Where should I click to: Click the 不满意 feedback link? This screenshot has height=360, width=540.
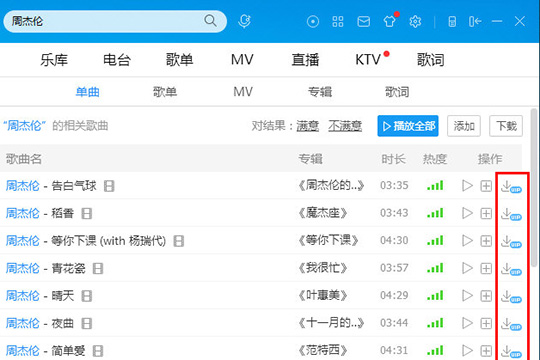click(x=345, y=126)
